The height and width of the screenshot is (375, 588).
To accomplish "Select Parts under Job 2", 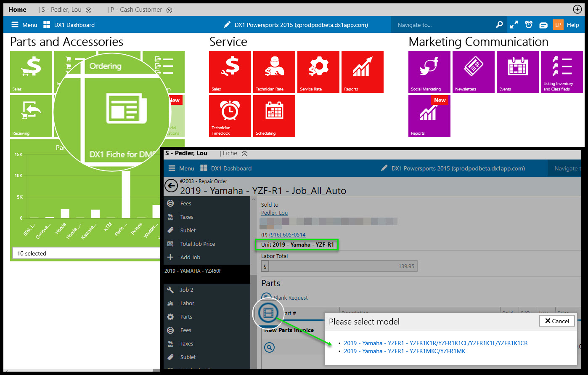I will pos(207,316).
